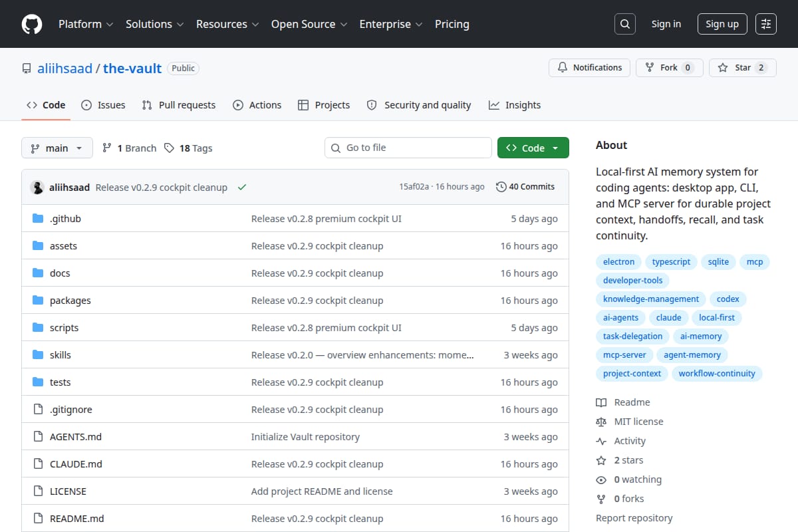Switch to the Projects tab

tap(324, 105)
